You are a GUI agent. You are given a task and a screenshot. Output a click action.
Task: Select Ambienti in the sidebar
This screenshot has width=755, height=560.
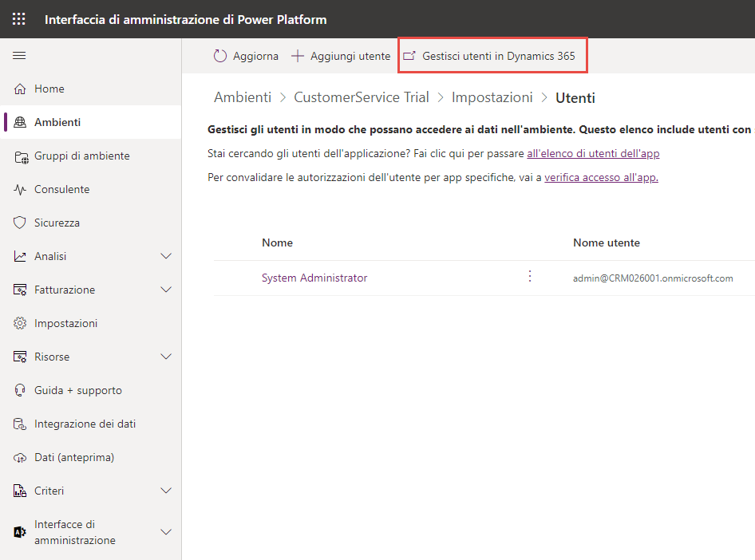pyautogui.click(x=91, y=122)
